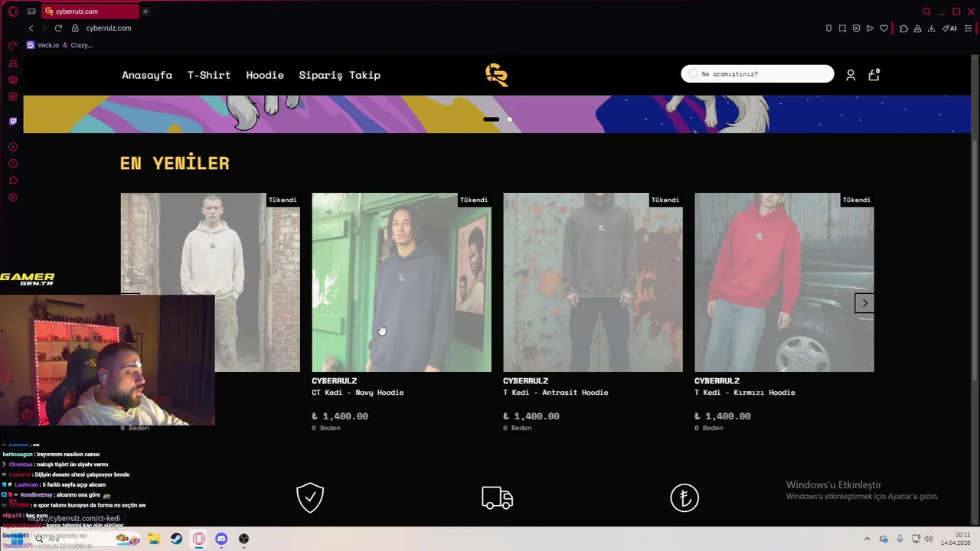Open History clock icon in sidebar

click(x=13, y=164)
